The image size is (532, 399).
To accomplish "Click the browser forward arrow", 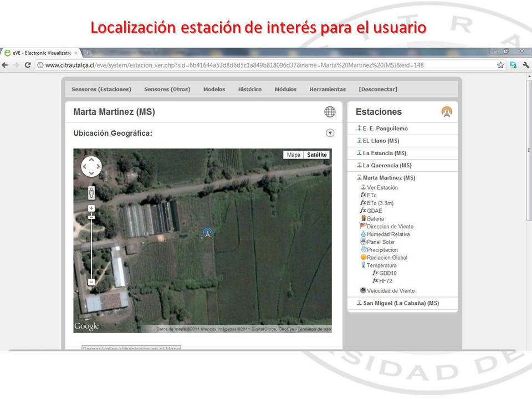I will tap(16, 65).
